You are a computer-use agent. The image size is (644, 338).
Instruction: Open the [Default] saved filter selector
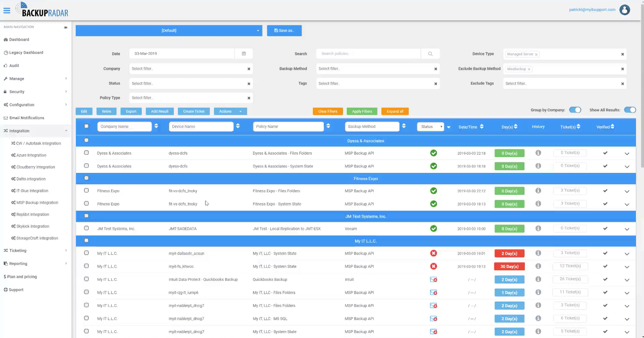(x=169, y=30)
